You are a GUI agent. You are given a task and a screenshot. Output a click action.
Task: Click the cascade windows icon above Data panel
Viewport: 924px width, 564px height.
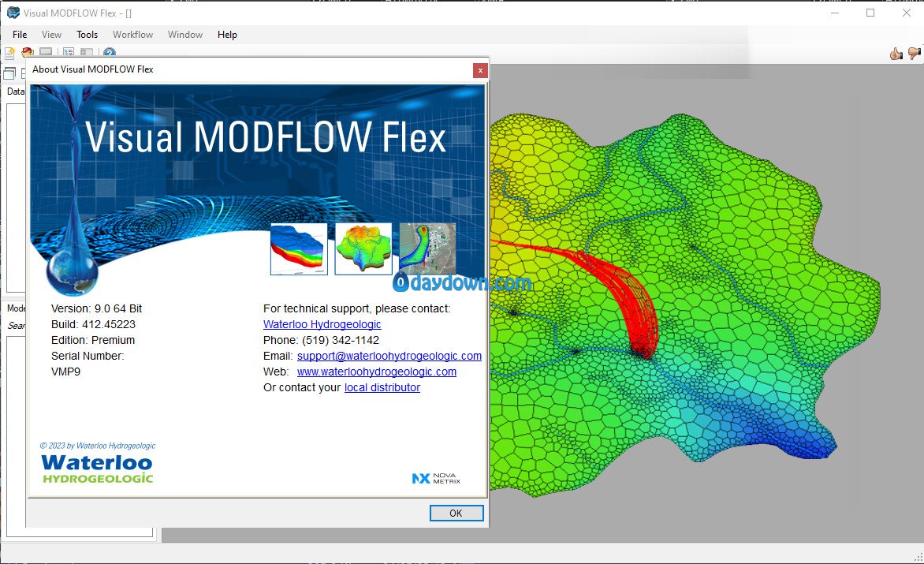point(9,73)
